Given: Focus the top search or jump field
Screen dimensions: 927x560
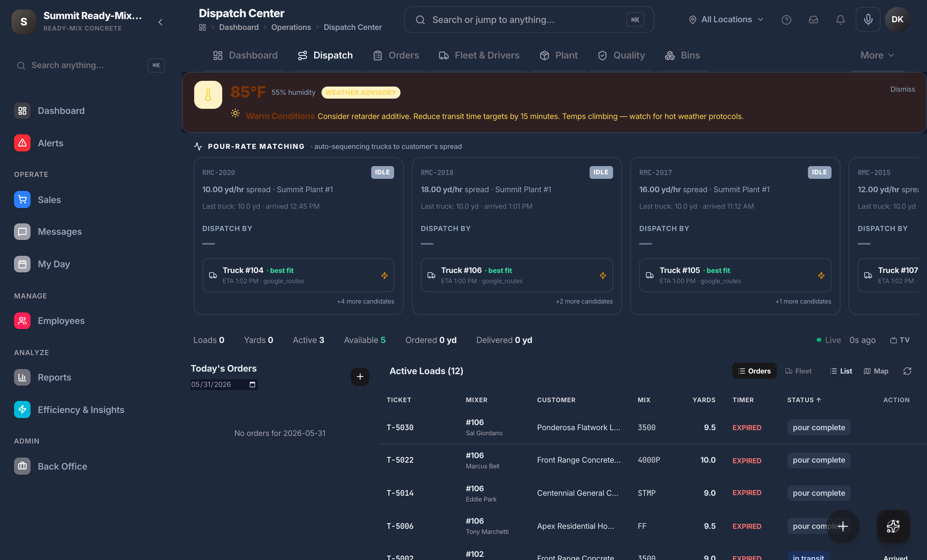Looking at the screenshot, I should click(x=528, y=19).
